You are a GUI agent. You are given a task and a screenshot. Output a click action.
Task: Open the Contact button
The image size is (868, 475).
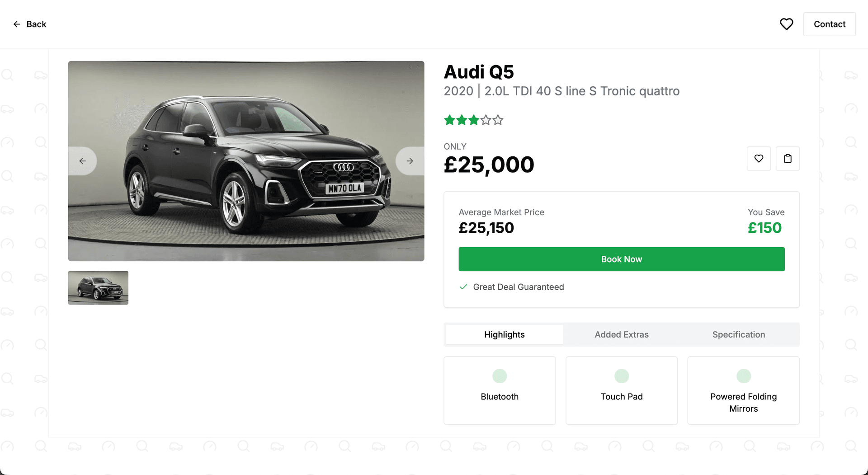pyautogui.click(x=829, y=24)
